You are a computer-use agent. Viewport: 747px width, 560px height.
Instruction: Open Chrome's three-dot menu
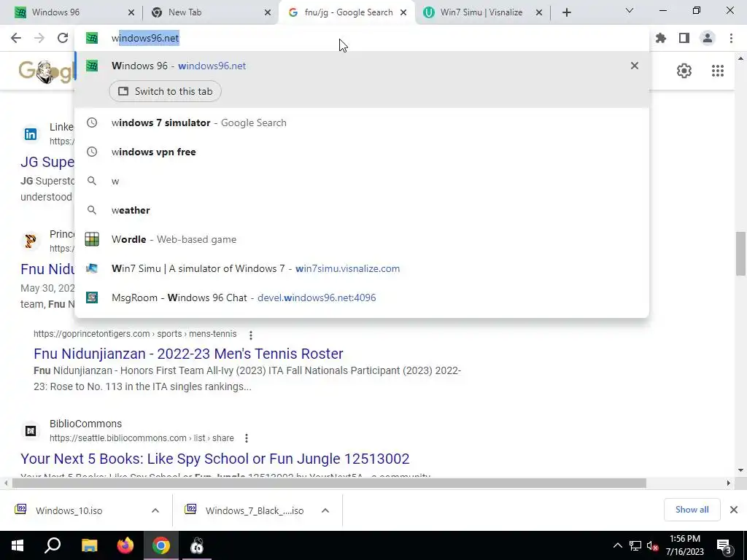tap(731, 38)
